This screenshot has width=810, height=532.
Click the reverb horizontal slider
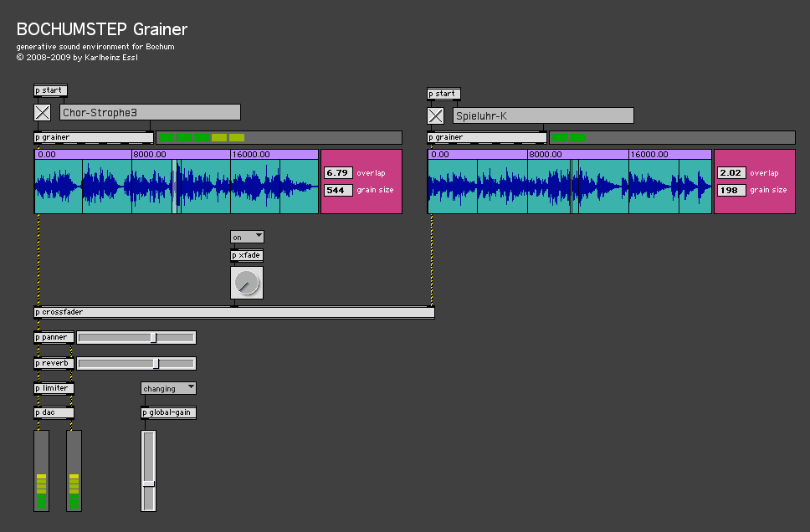pos(136,364)
